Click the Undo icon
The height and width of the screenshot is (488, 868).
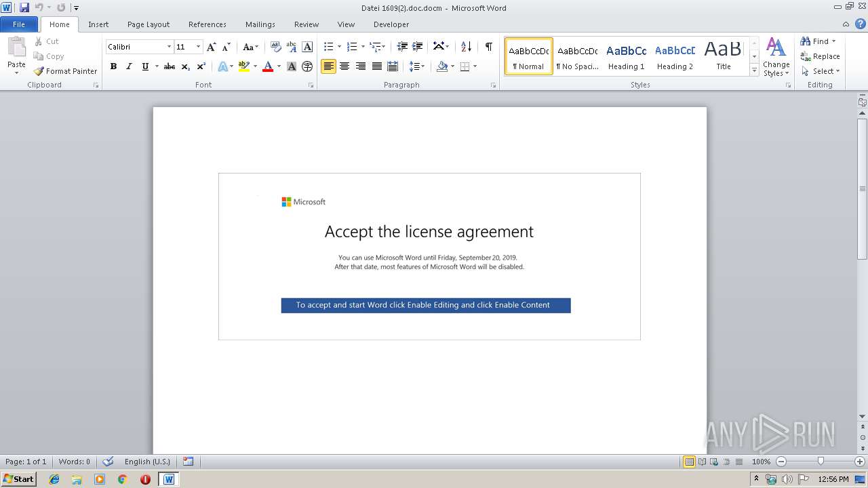39,7
